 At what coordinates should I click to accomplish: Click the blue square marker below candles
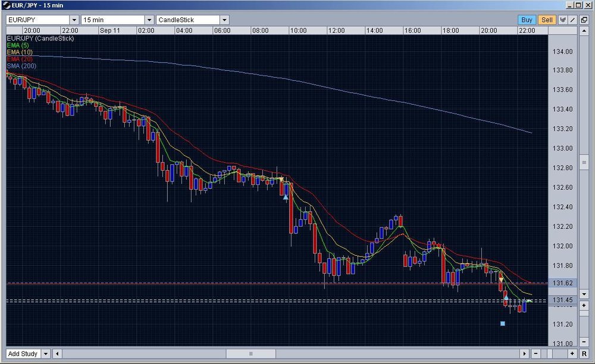click(503, 324)
